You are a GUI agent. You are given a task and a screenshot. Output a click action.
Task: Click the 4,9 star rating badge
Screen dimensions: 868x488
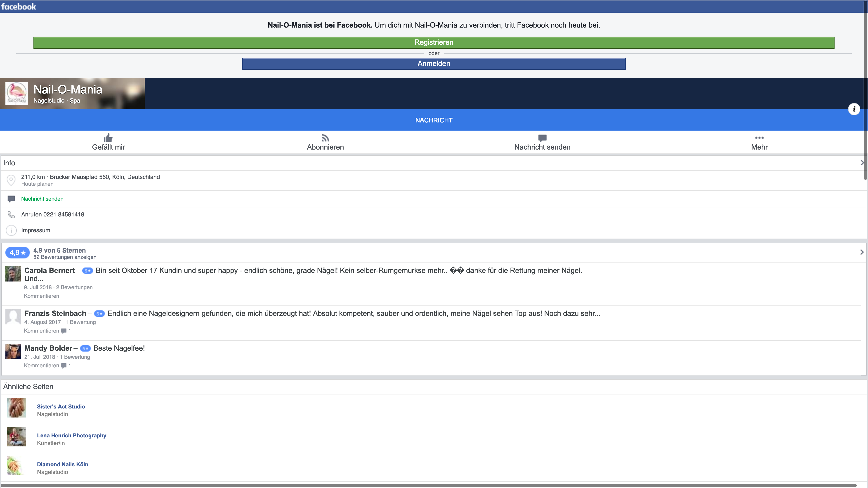coord(17,253)
